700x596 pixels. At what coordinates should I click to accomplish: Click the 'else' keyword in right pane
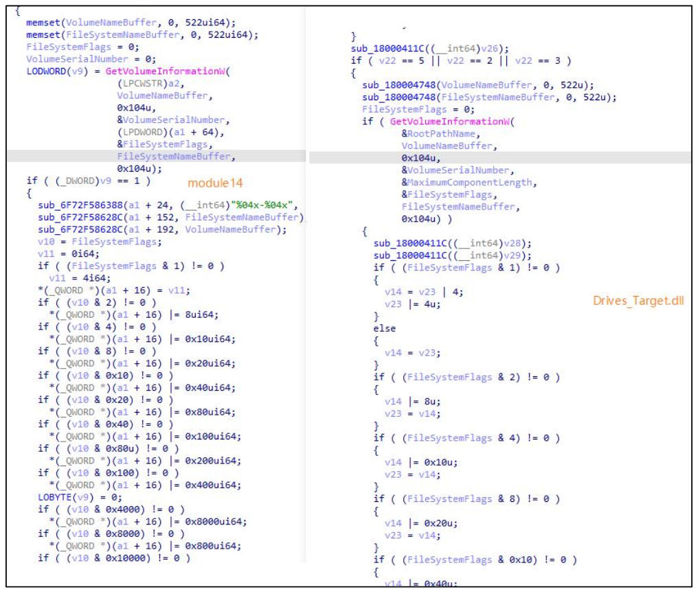385,329
